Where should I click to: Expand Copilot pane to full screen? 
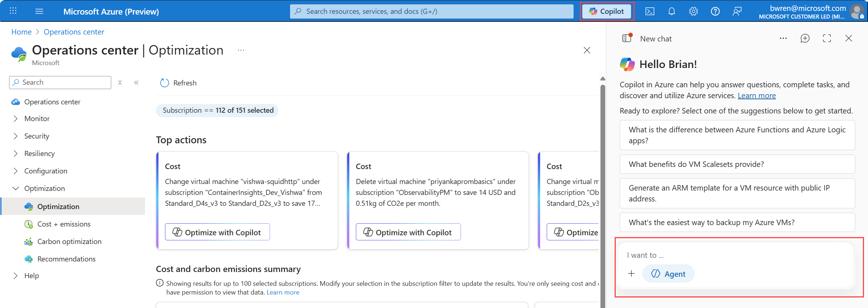(x=827, y=39)
